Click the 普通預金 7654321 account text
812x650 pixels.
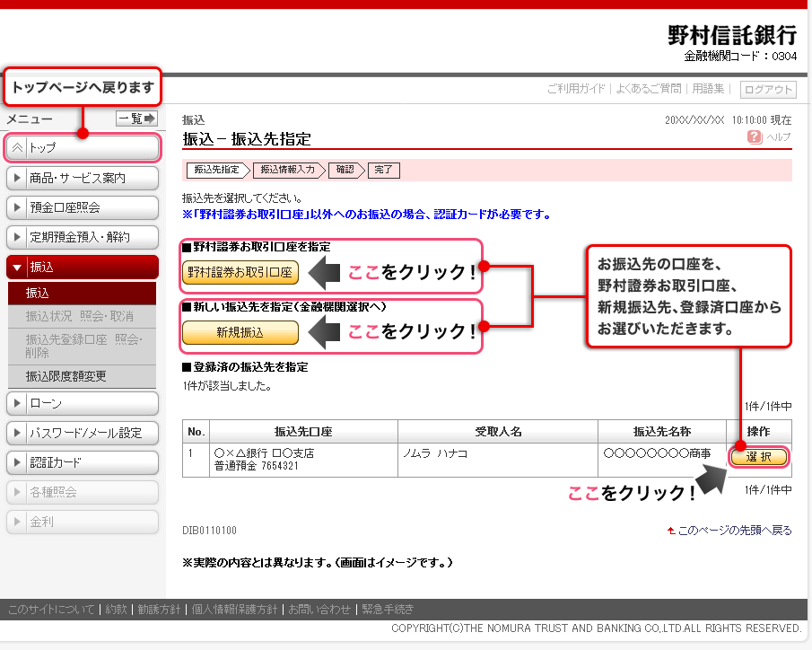(x=257, y=465)
